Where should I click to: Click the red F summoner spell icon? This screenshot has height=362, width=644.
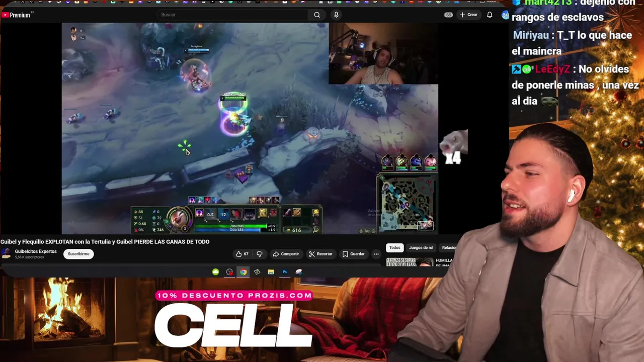click(x=273, y=214)
